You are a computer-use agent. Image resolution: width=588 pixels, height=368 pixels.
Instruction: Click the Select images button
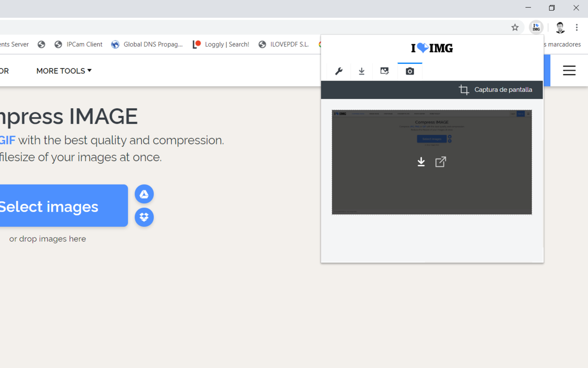tap(51, 206)
